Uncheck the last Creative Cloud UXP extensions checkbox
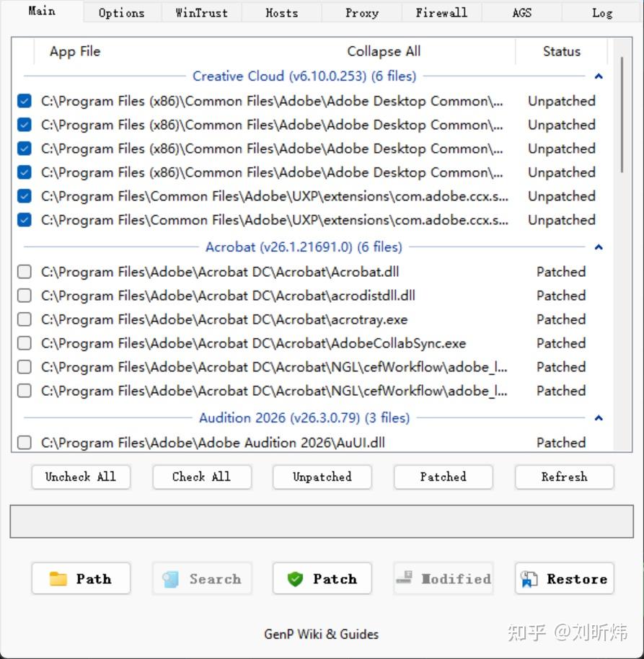Image resolution: width=644 pixels, height=659 pixels. [x=25, y=220]
